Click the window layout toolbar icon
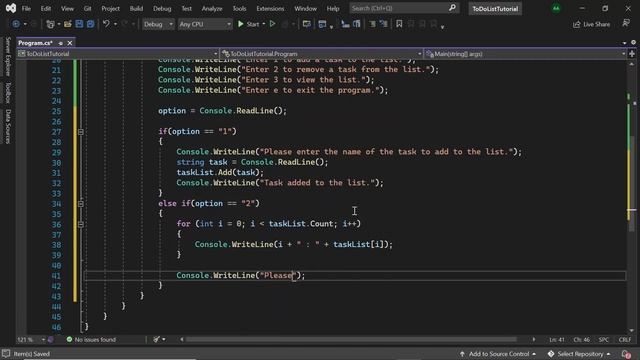The height and width of the screenshot is (360, 640). coord(322,24)
